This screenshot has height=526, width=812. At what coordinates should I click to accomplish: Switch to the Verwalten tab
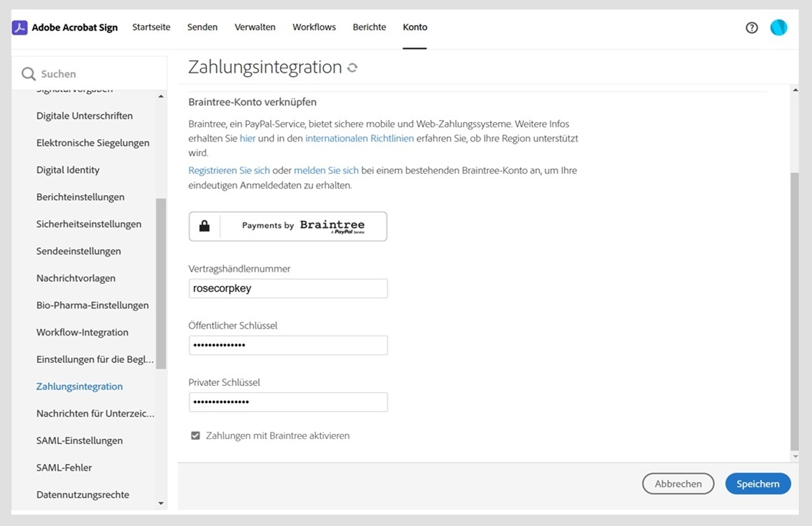(255, 27)
